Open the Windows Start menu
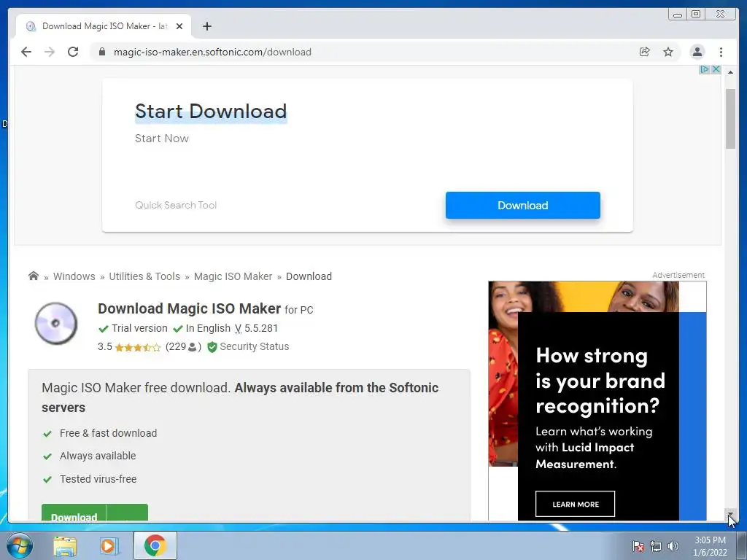 (19, 545)
